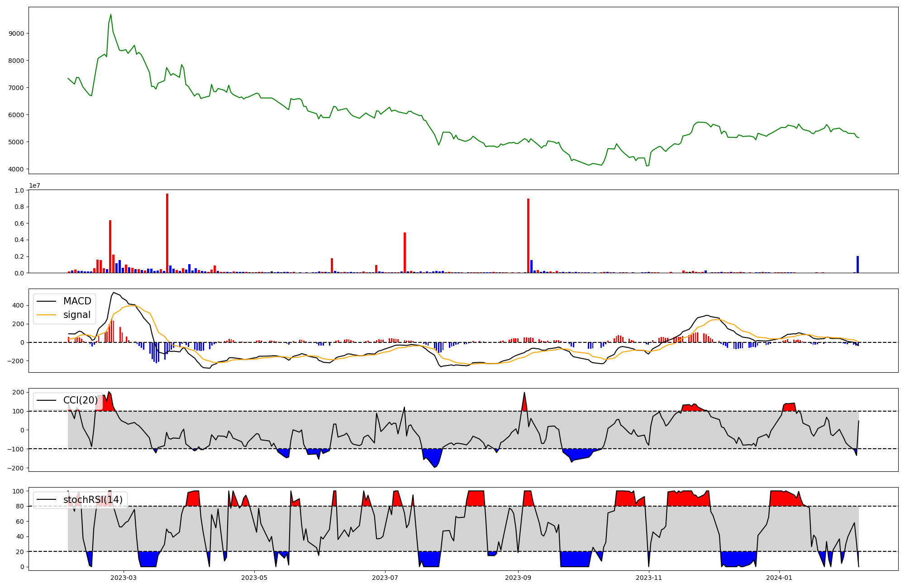Click the 4000 price axis tick label
The width and height of the screenshot is (905, 588).
(16, 169)
